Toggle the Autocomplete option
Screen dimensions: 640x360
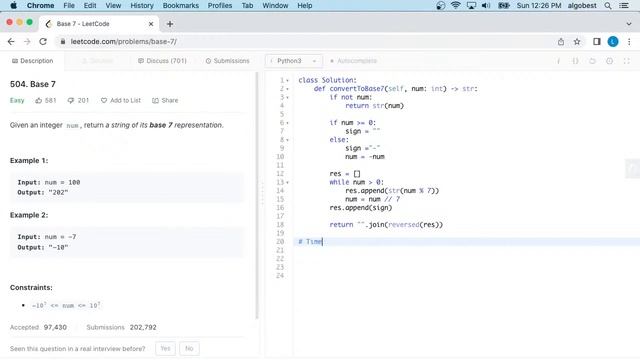[x=353, y=61]
